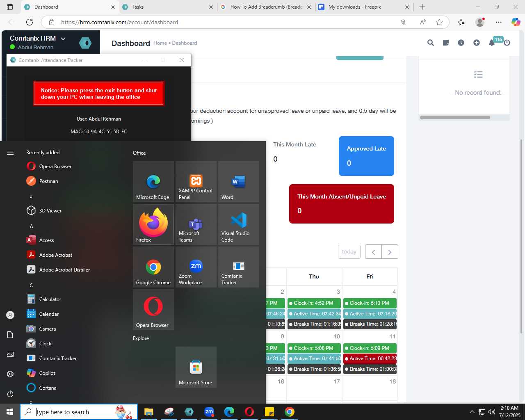This screenshot has height=420, width=525.
Task: Launch Microsoft Edge tile in Start menu
Action: [153, 182]
